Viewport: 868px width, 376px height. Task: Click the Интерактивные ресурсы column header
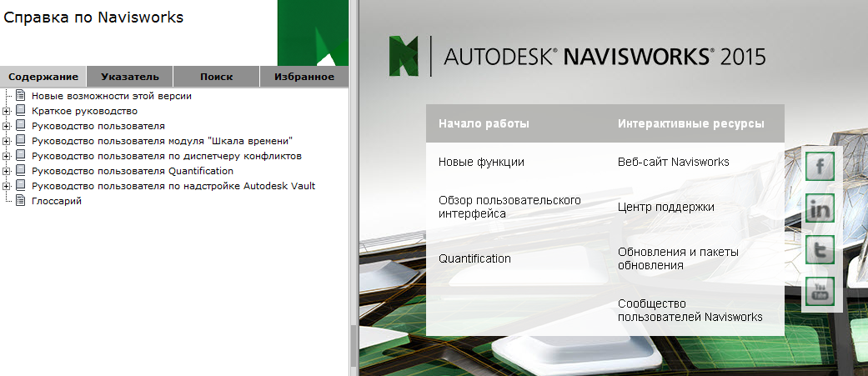point(691,123)
